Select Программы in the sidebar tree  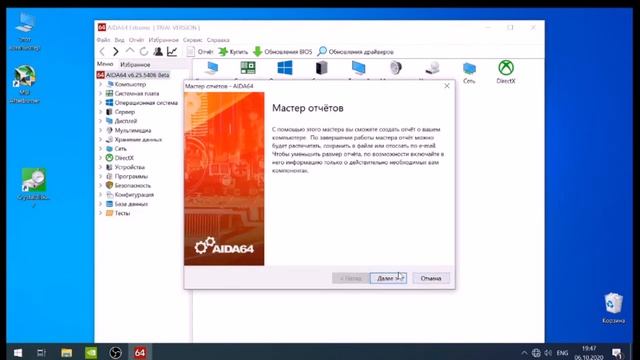[127, 176]
